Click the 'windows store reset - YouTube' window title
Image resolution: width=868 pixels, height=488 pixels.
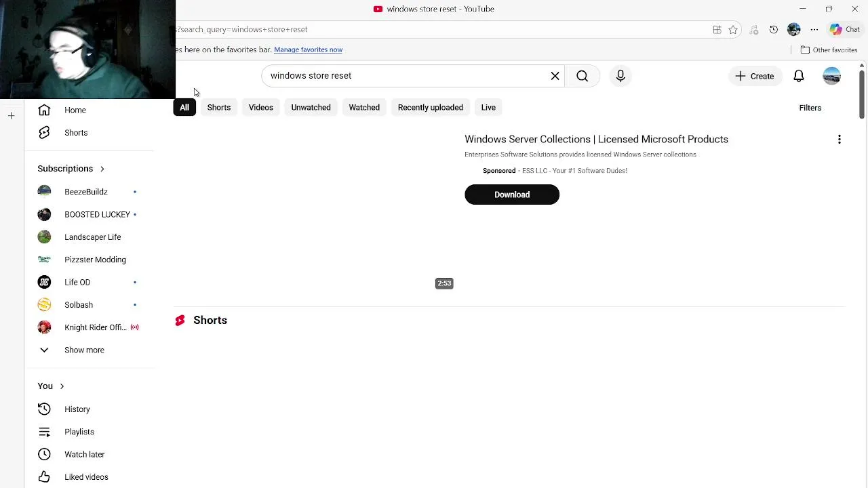coord(440,9)
